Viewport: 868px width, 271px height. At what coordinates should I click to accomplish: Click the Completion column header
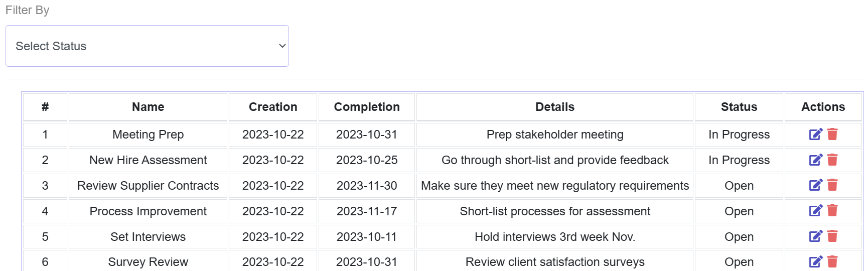click(x=367, y=107)
